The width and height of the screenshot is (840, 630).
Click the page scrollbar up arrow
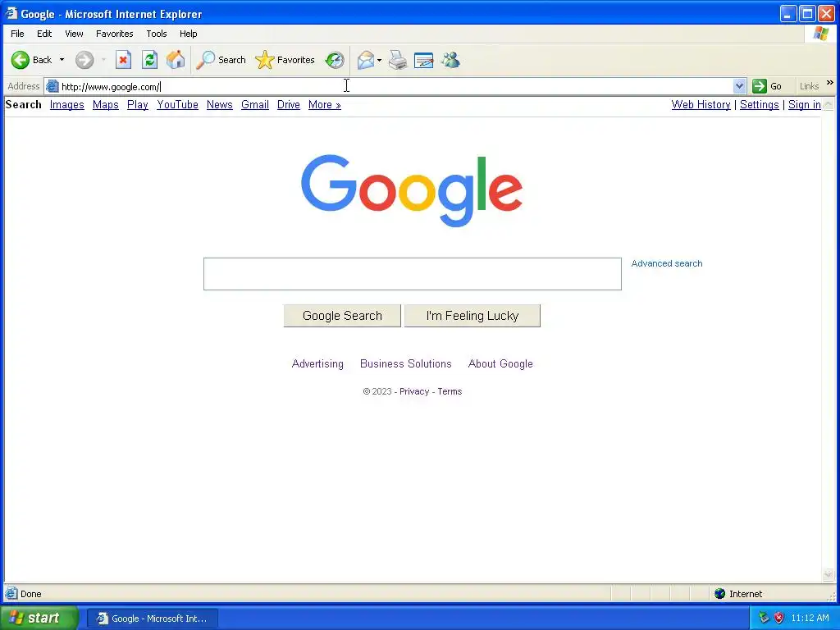tap(829, 104)
